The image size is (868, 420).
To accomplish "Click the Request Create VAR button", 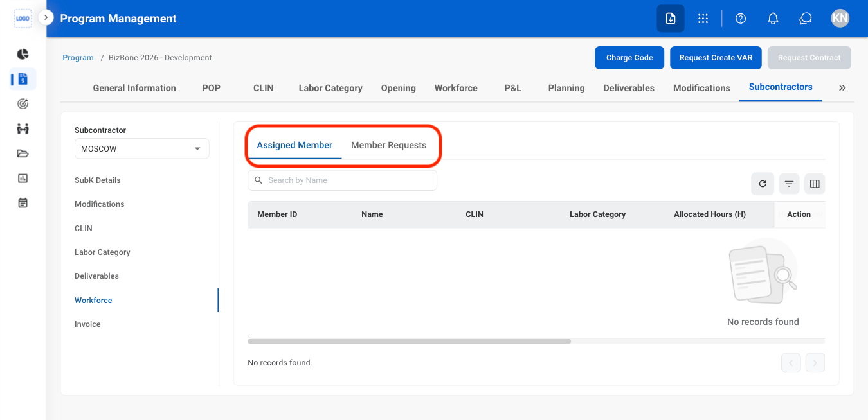I will coord(716,58).
